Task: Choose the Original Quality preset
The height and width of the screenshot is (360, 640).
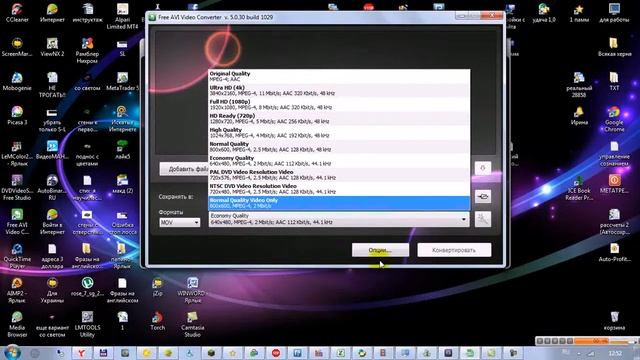Action: point(339,76)
